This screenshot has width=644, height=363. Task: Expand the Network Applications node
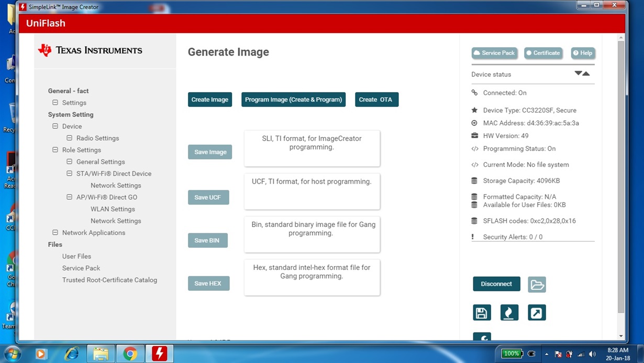[x=55, y=232]
